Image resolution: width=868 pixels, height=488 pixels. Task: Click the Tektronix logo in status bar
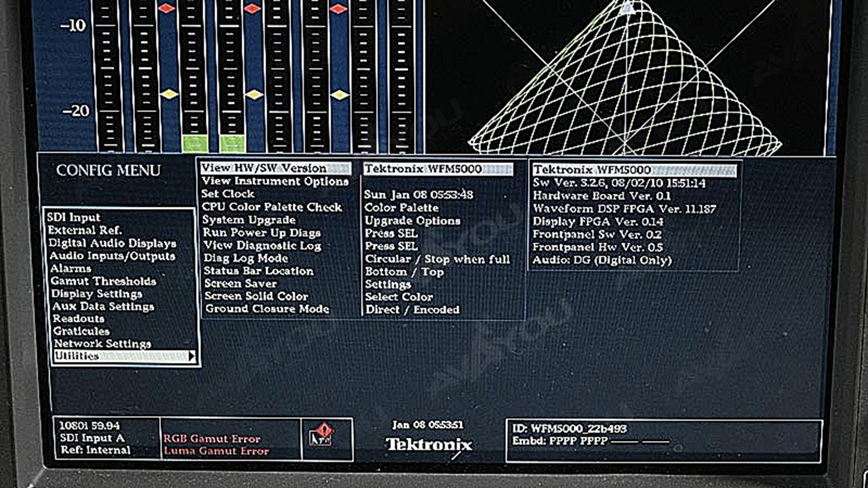tap(429, 445)
